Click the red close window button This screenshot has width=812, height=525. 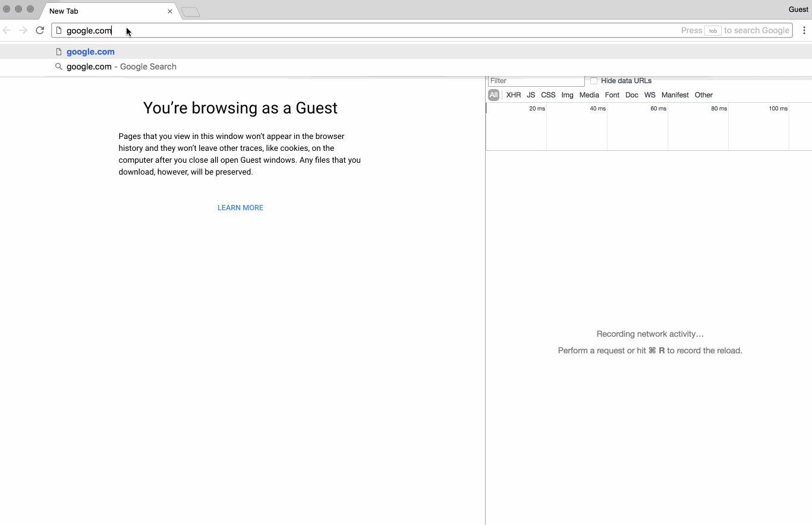(7, 9)
